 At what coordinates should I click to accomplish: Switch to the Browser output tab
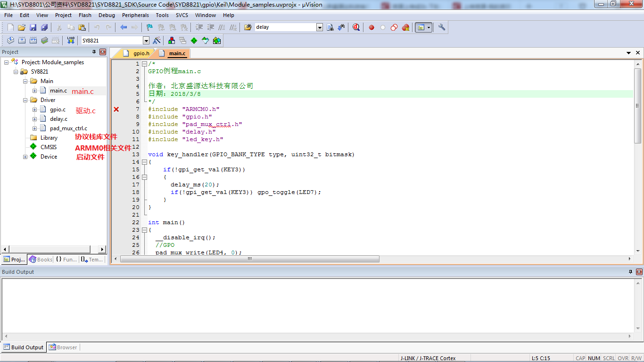[x=63, y=347]
